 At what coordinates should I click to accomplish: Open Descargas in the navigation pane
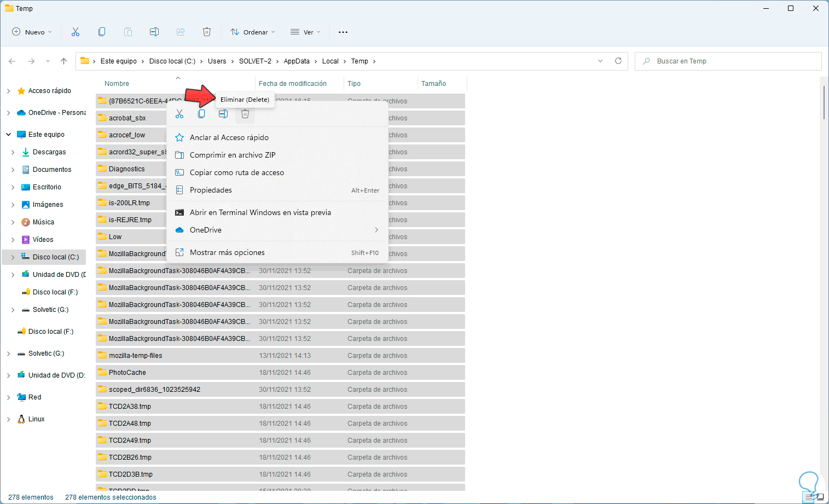(x=49, y=152)
